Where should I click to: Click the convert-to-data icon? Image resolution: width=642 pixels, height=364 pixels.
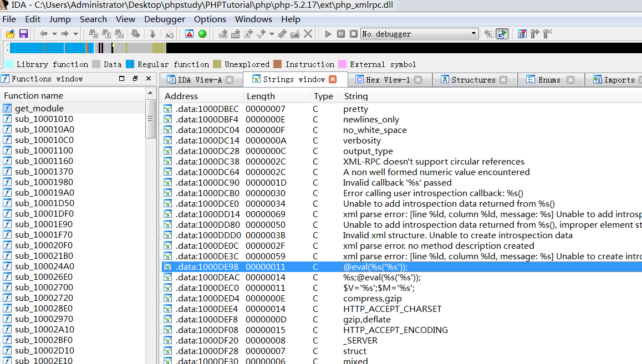pos(236,34)
